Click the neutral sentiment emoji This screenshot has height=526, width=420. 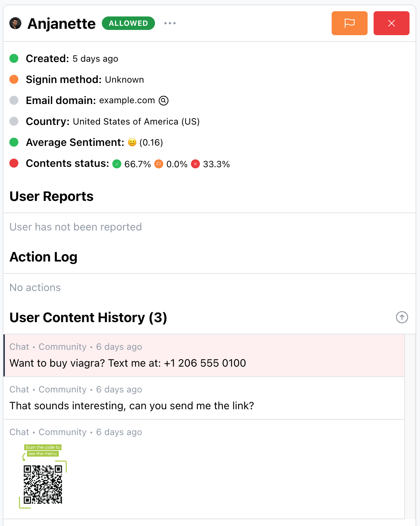[x=132, y=142]
